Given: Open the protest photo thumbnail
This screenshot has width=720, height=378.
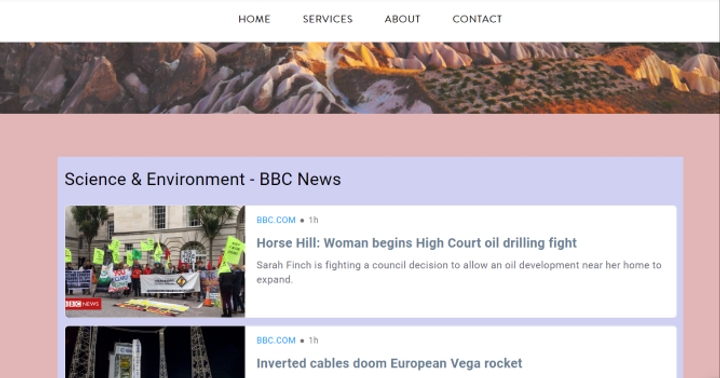Looking at the screenshot, I should pos(155,261).
